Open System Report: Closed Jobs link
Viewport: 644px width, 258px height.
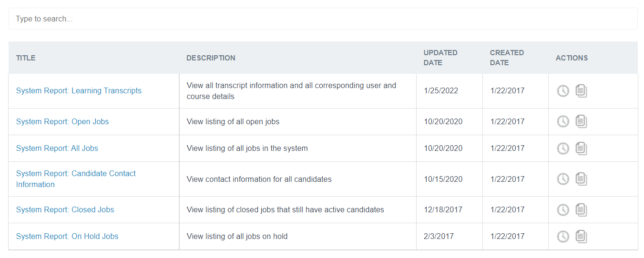(x=65, y=210)
